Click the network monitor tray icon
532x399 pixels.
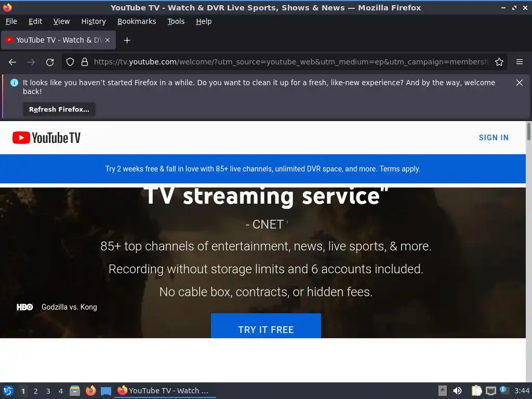[x=490, y=391]
